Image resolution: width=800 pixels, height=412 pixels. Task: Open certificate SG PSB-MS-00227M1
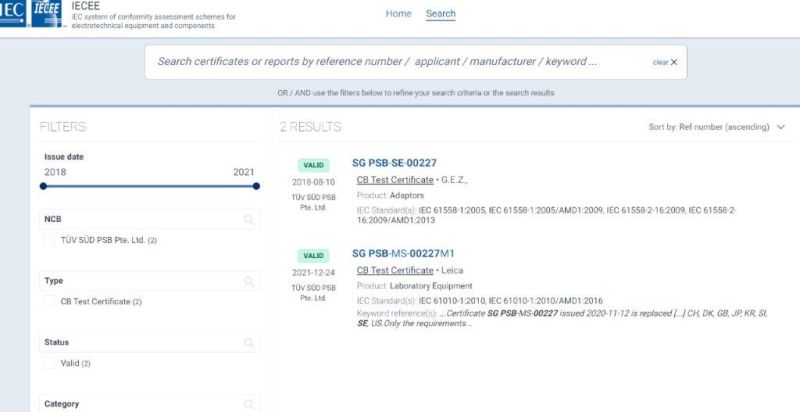(x=403, y=253)
